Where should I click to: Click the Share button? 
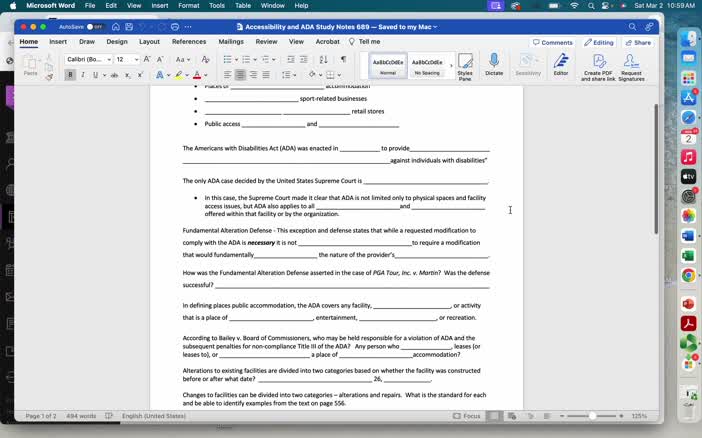click(638, 42)
